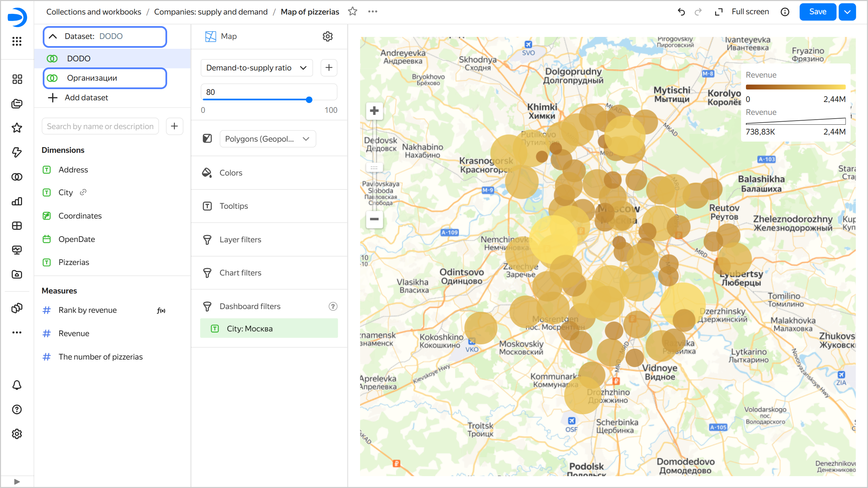Image resolution: width=868 pixels, height=488 pixels.
Task: Open the Demand-to-supply ratio dropdown
Action: pyautogui.click(x=256, y=67)
